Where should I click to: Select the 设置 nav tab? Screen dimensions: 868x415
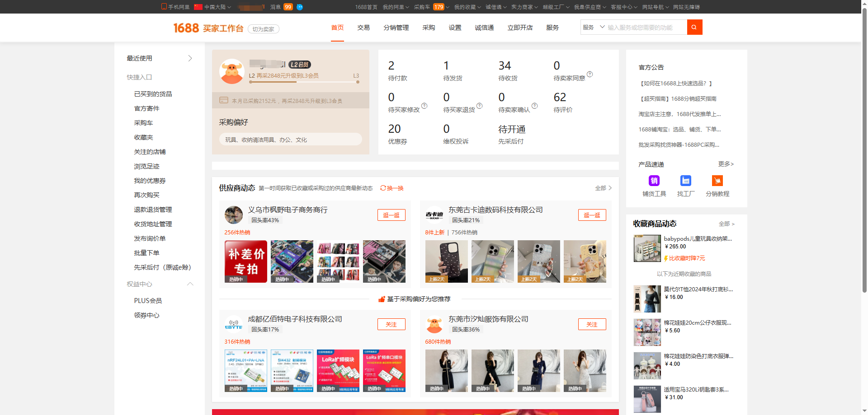(455, 28)
